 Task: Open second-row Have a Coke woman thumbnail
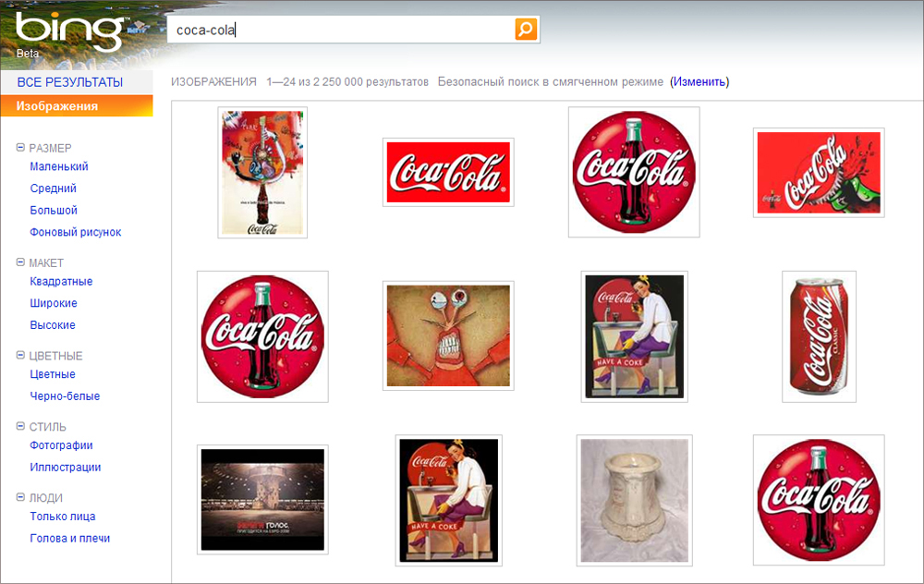(634, 336)
